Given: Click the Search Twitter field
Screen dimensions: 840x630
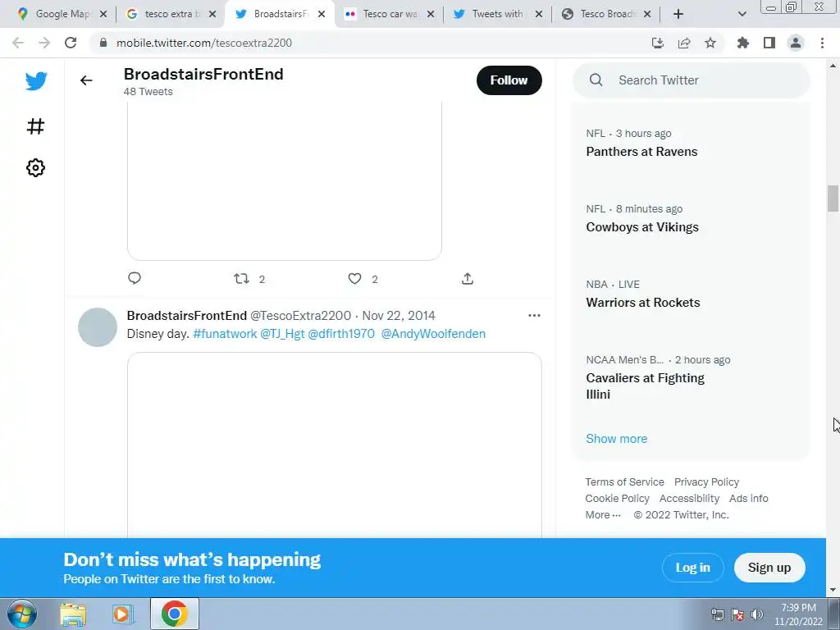Looking at the screenshot, I should pos(692,80).
